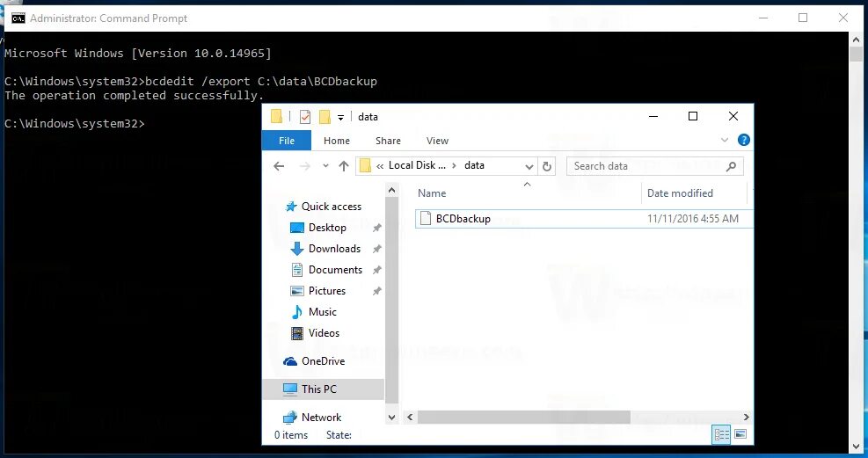Click the pin icon next to Documents
Image resolution: width=868 pixels, height=458 pixels.
(x=377, y=270)
